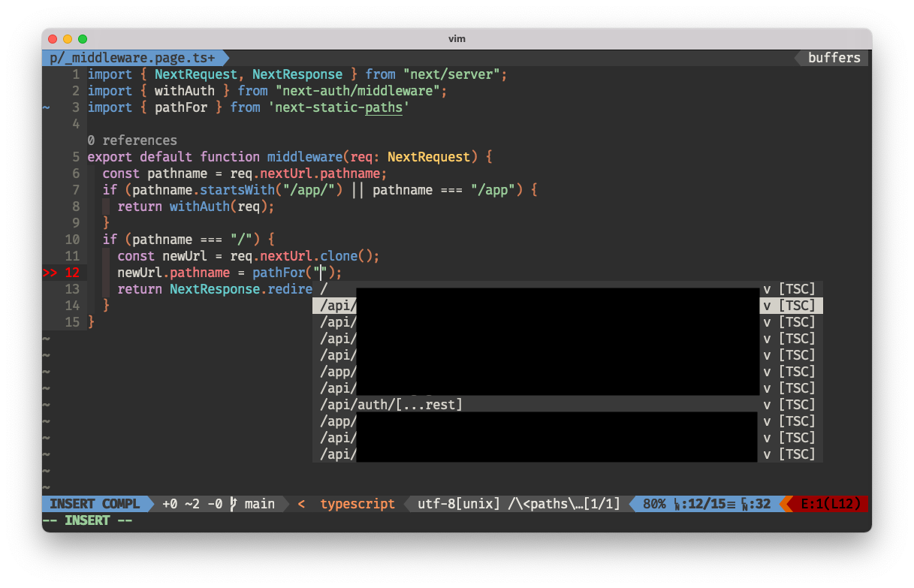
Task: Click the green zoom window button
Action: tap(83, 39)
